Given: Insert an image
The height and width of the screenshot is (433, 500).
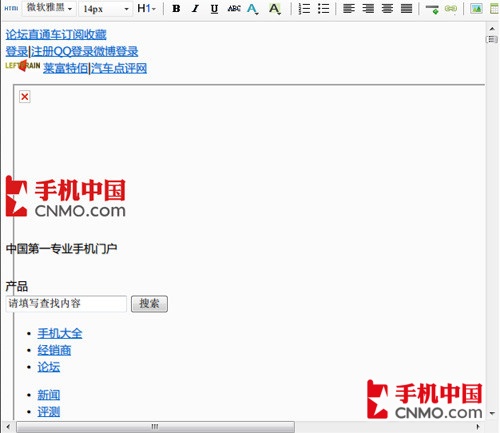Looking at the screenshot, I should [x=476, y=9].
